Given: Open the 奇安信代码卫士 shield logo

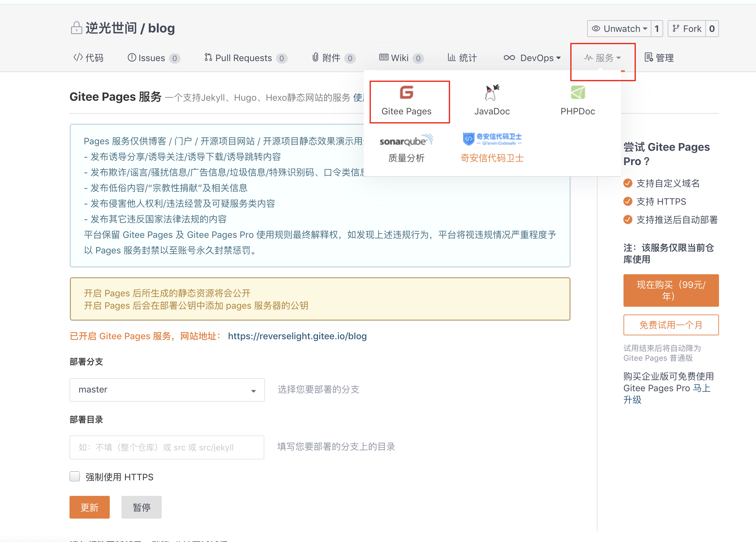Looking at the screenshot, I should [492, 139].
